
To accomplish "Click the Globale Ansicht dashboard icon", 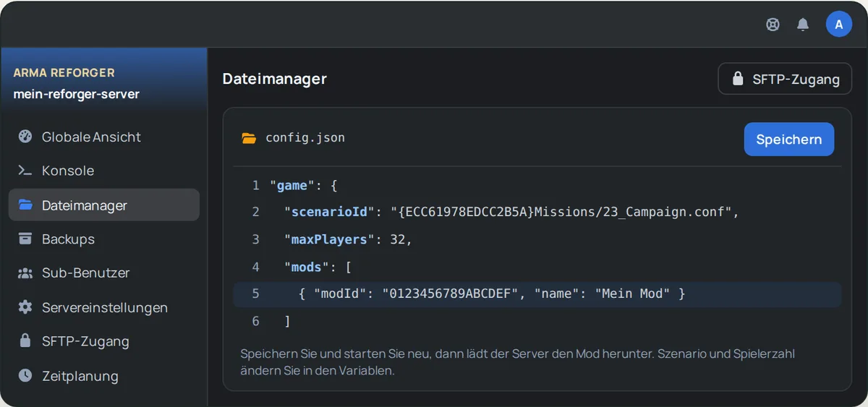I will tap(25, 137).
